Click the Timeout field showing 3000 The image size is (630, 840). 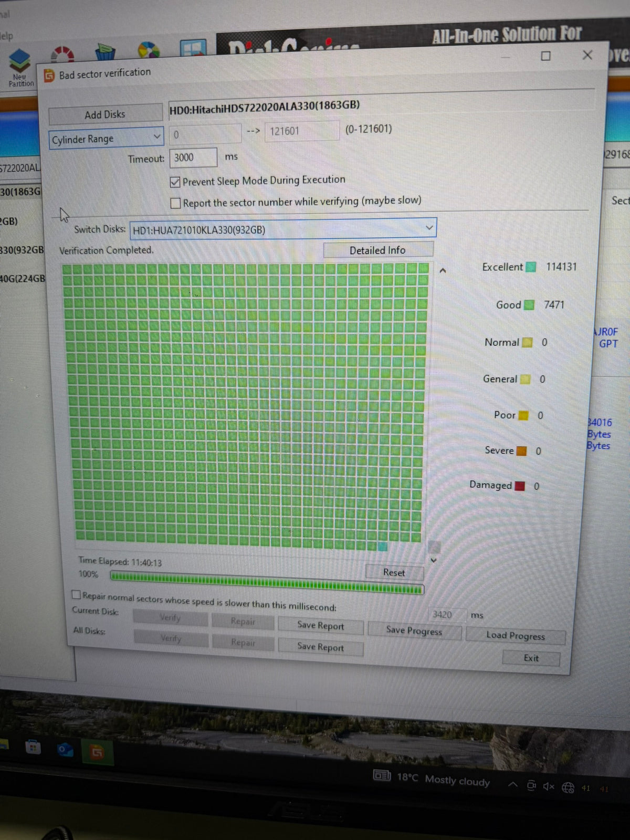193,157
